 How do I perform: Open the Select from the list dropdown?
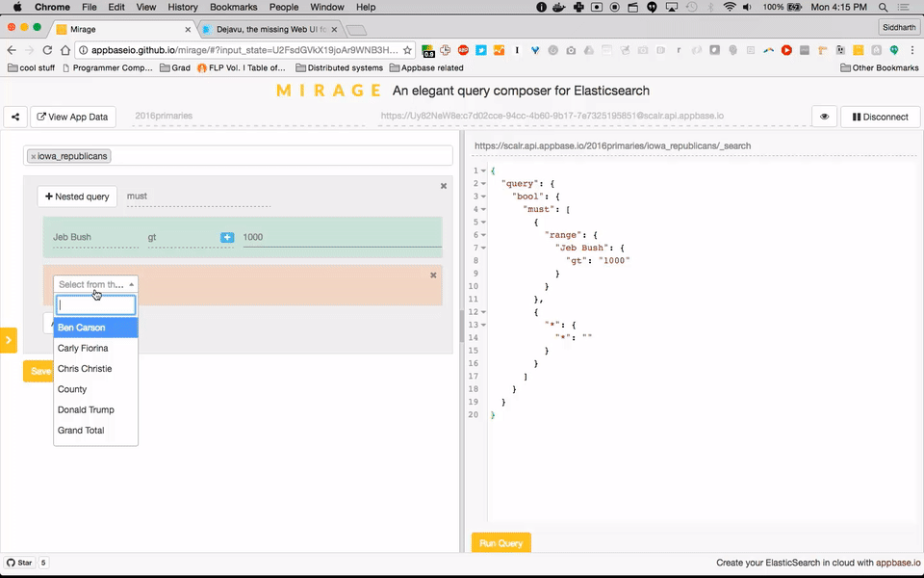(x=95, y=284)
